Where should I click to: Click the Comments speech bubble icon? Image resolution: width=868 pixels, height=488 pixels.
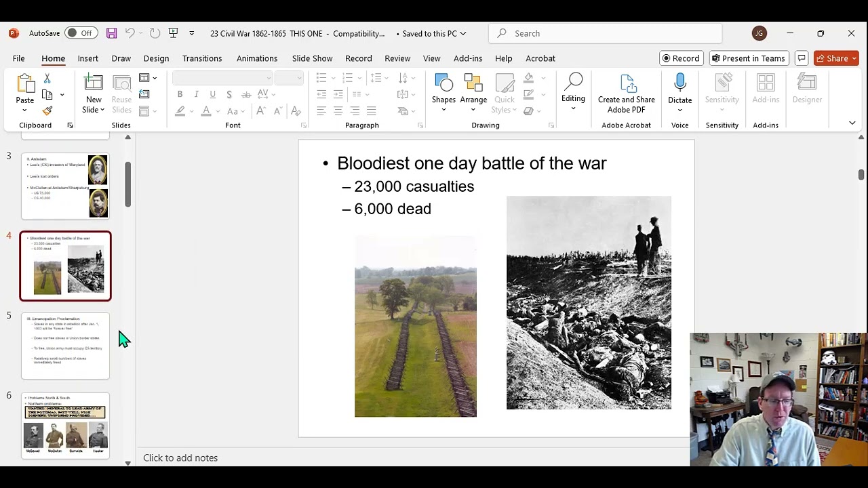[x=802, y=58]
